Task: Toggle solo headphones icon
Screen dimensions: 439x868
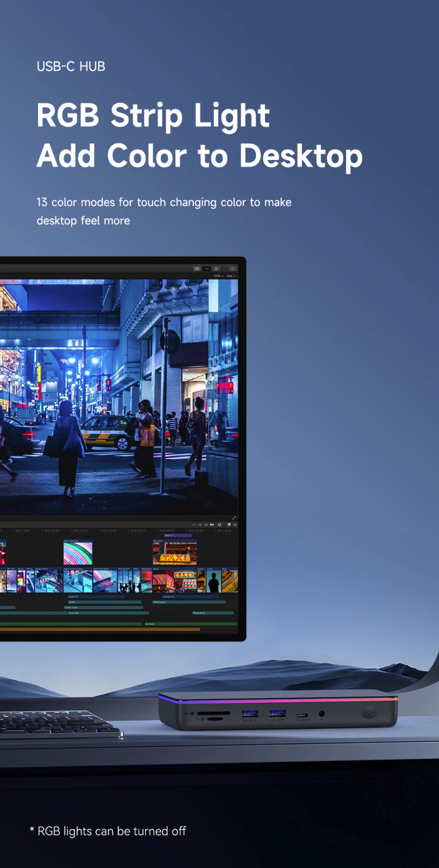Action: 206,525
